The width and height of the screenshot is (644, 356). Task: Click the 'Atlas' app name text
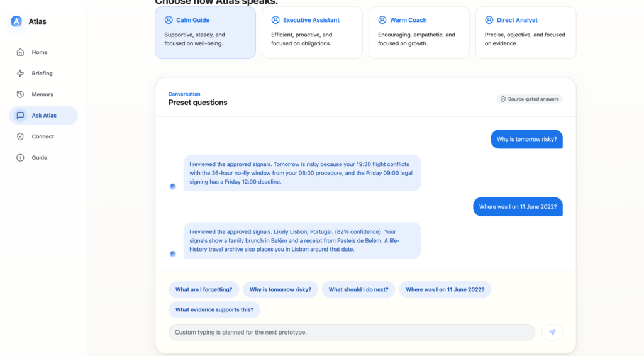click(x=37, y=21)
